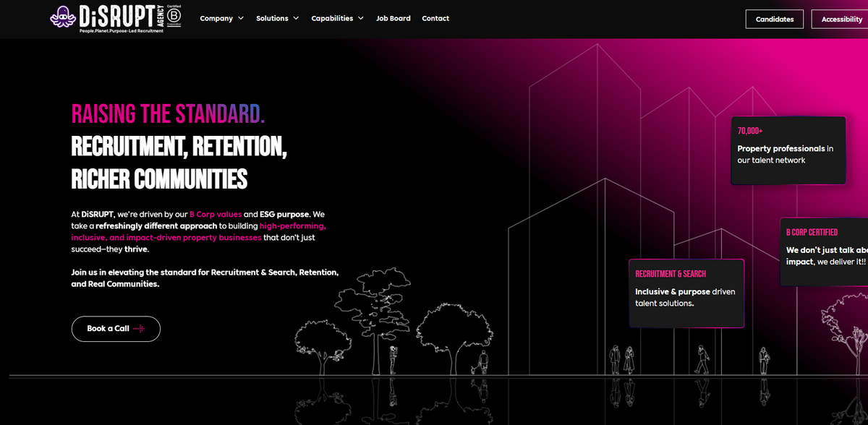868x425 pixels.
Task: Select the Capabilities nav menu label
Action: coord(332,19)
